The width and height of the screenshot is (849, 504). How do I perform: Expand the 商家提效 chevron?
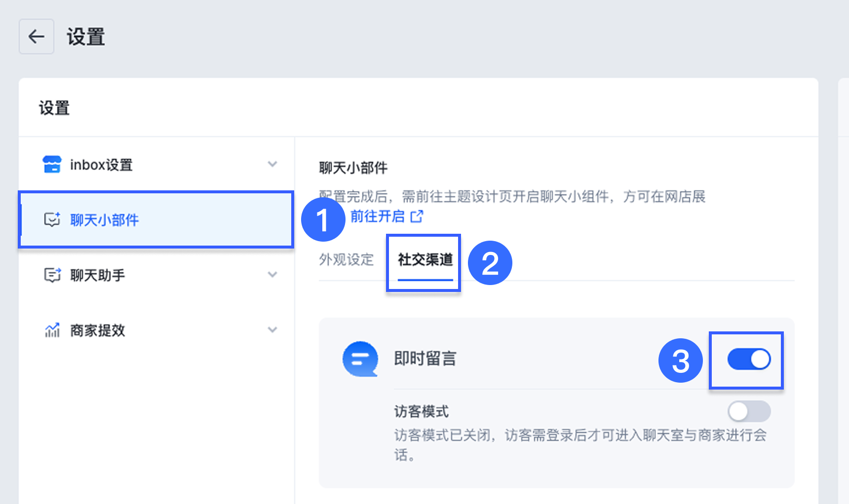[x=272, y=329]
